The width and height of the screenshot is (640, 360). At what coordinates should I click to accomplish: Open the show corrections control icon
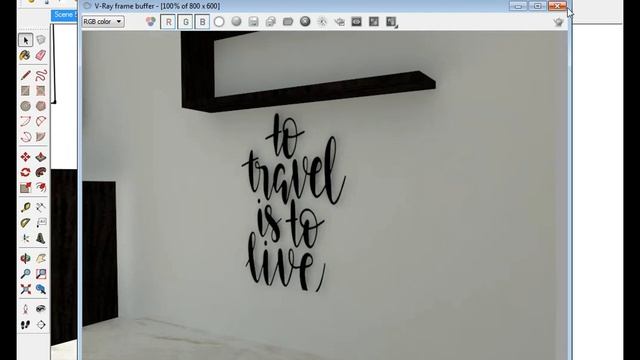coord(374,22)
